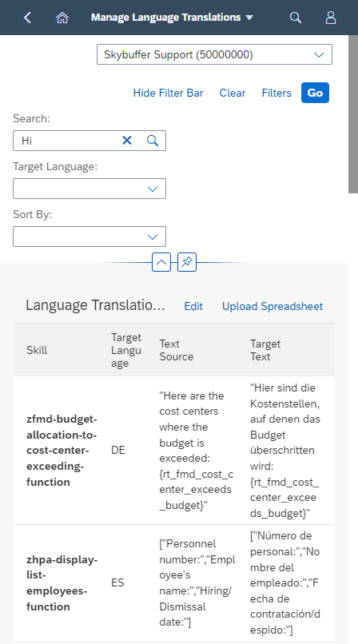This screenshot has height=644, width=358.
Task: Click Edit in the table toolbar
Action: point(193,306)
